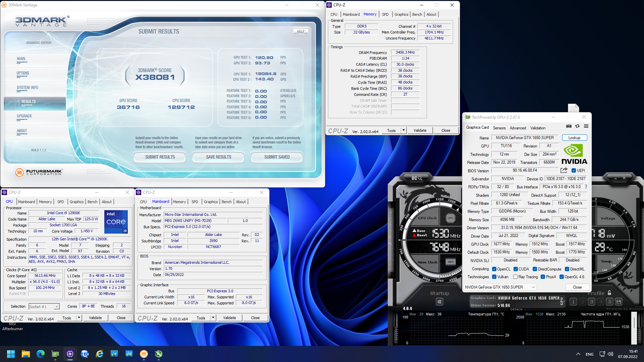644x362 pixels.
Task: Open the GPU-Z taskbar icon
Action: pos(55,354)
